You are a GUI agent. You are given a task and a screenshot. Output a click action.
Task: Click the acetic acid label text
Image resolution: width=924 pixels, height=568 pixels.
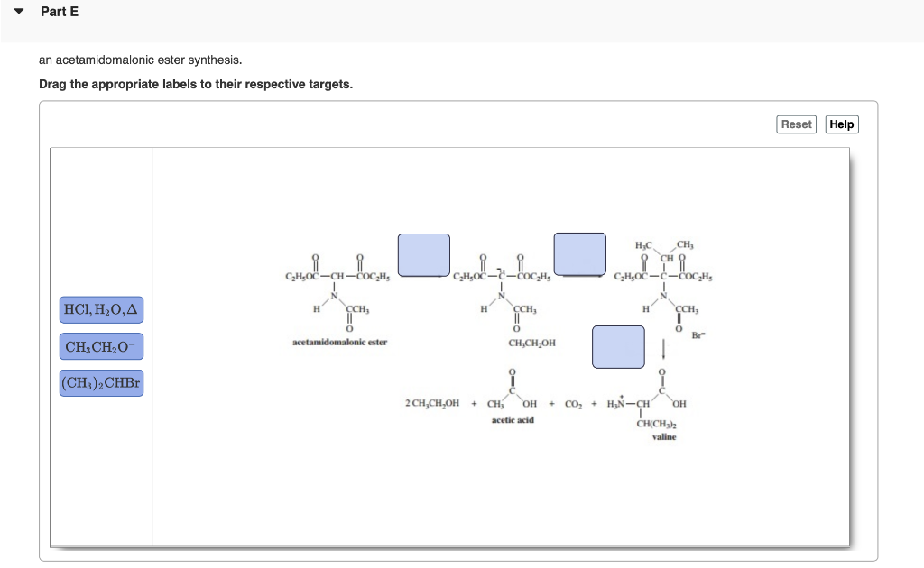pos(513,419)
